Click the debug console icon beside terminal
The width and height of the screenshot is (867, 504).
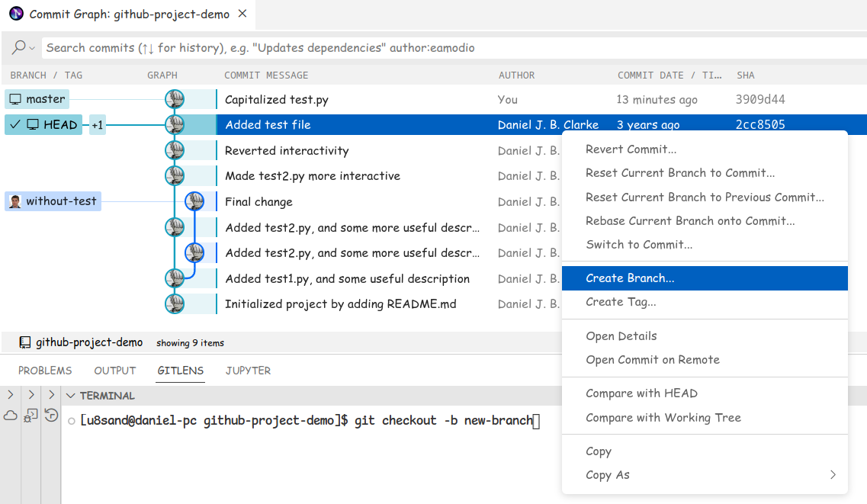pyautogui.click(x=31, y=416)
